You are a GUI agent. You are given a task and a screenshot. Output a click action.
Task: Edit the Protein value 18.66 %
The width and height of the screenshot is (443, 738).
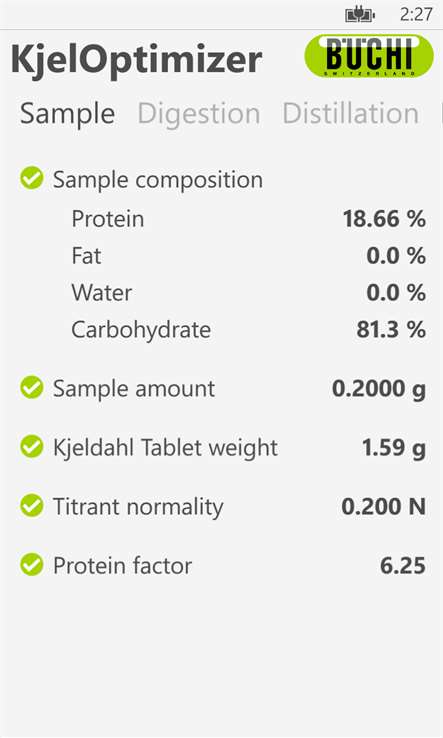coord(384,219)
